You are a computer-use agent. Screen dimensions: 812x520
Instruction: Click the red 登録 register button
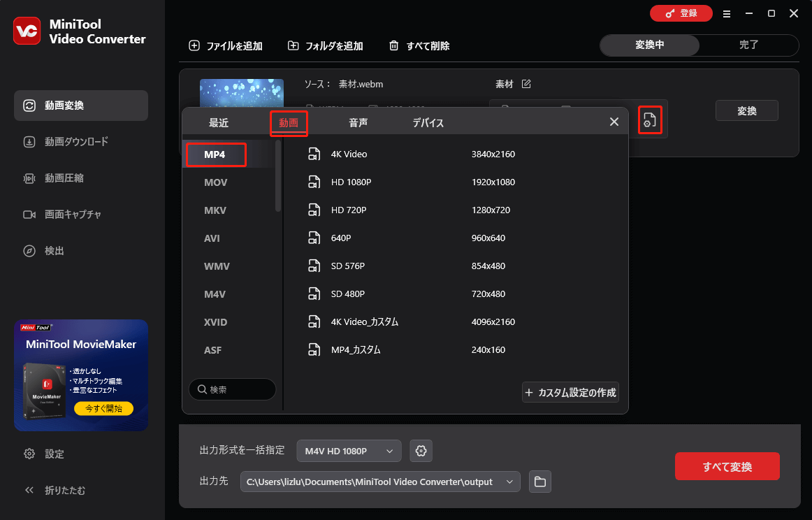click(681, 13)
